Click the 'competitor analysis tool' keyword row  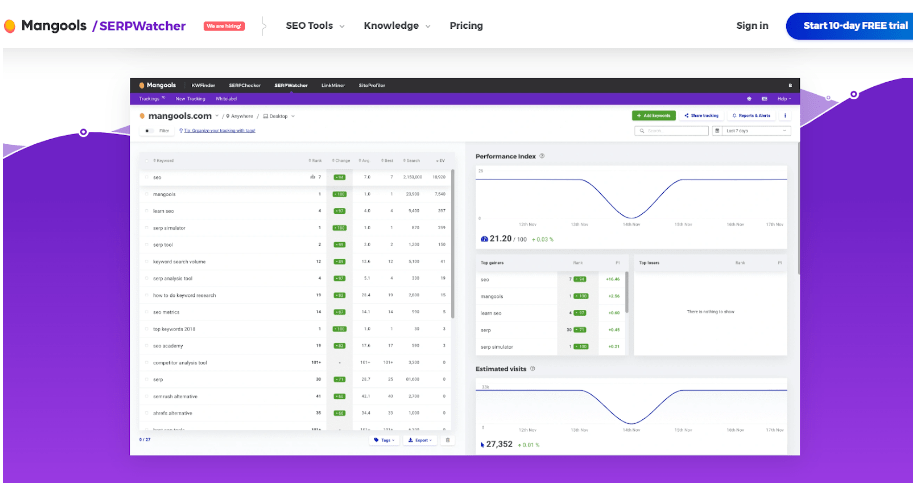pos(180,363)
